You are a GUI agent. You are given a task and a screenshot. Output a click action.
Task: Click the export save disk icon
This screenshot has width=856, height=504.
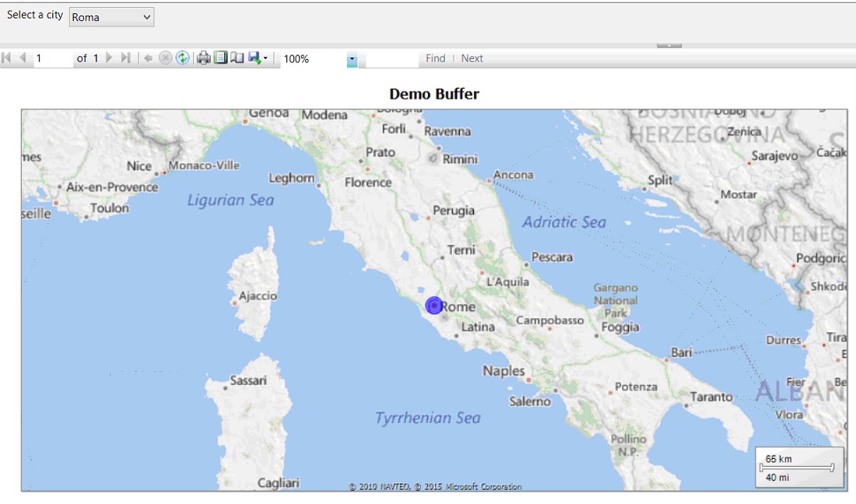tap(254, 58)
